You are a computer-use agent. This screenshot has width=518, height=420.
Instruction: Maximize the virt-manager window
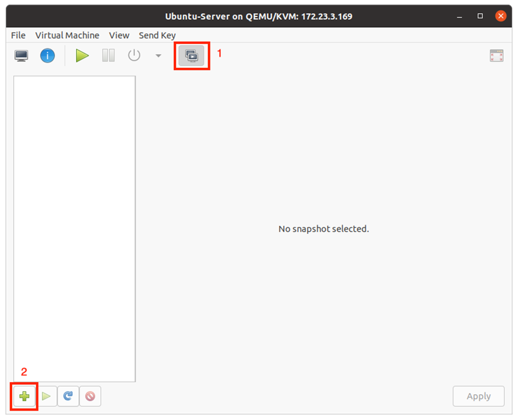coord(480,16)
